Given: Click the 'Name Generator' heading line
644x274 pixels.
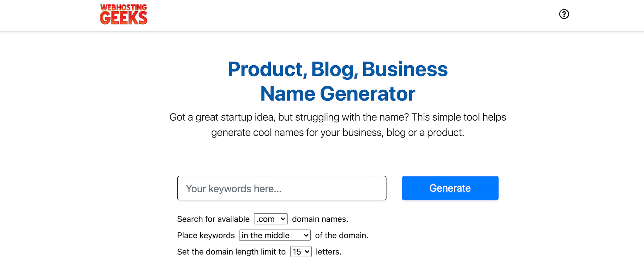Looking at the screenshot, I should [x=338, y=94].
